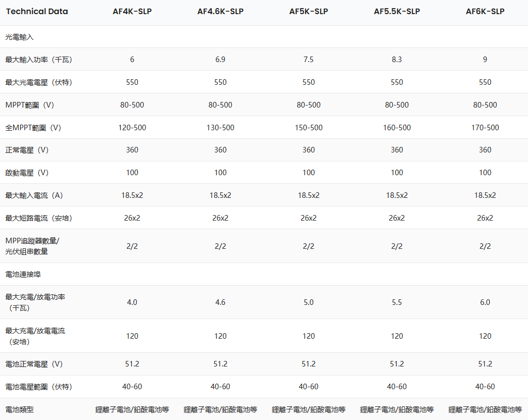Select the 電池類型 row label
The width and height of the screenshot is (528, 420).
pyautogui.click(x=20, y=409)
